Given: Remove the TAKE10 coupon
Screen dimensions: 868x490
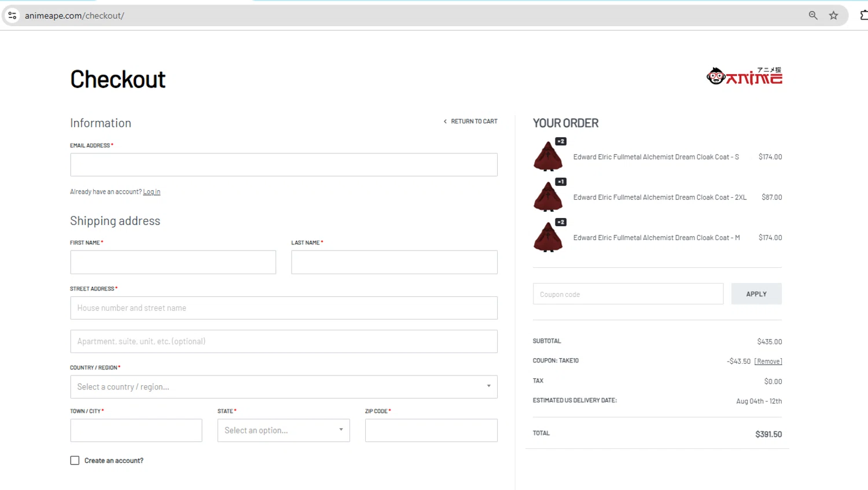Looking at the screenshot, I should pyautogui.click(x=768, y=362).
